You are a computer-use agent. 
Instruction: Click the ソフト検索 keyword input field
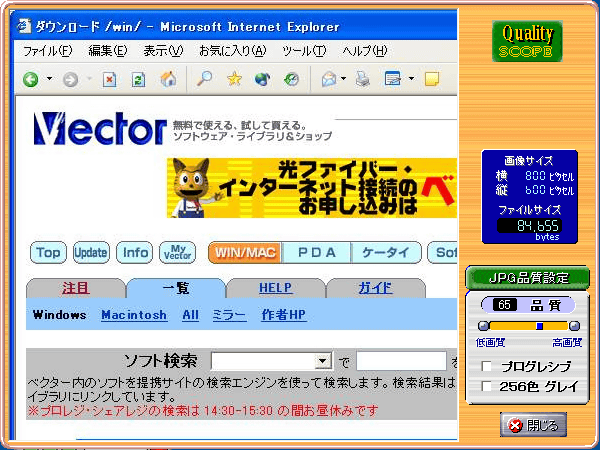click(401, 360)
